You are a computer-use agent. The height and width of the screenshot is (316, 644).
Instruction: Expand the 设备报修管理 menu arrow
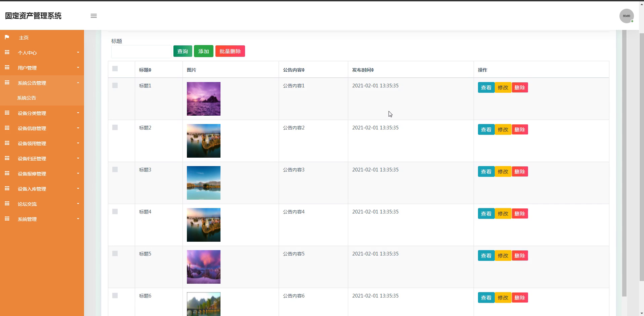click(x=78, y=173)
